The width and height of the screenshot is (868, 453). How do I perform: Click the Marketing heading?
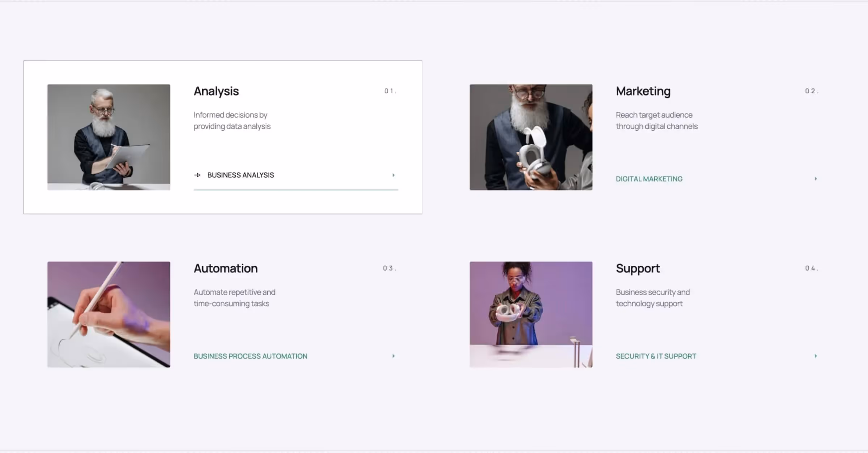(643, 91)
